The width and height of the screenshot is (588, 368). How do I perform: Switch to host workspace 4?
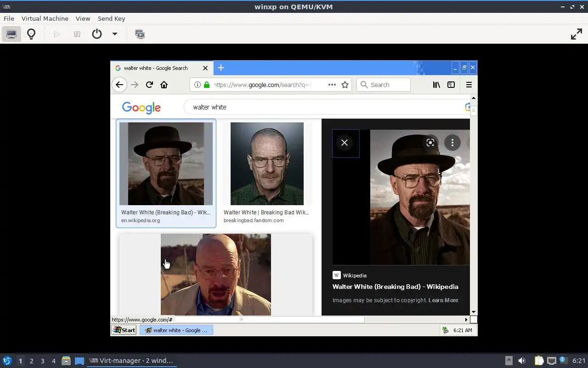point(53,361)
